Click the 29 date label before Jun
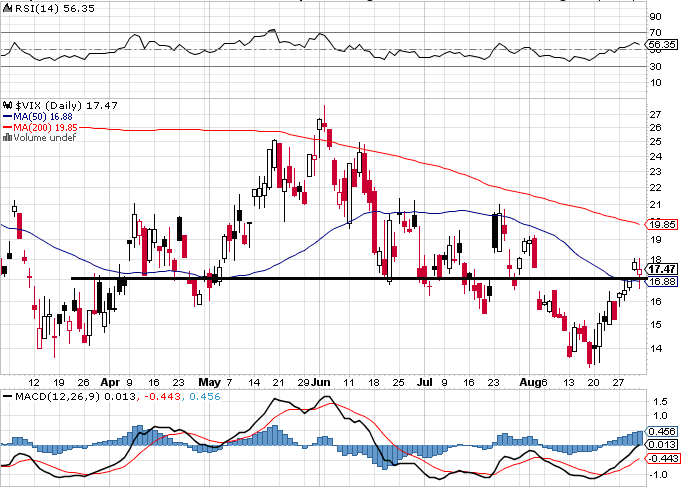The image size is (685, 487). pyautogui.click(x=304, y=383)
